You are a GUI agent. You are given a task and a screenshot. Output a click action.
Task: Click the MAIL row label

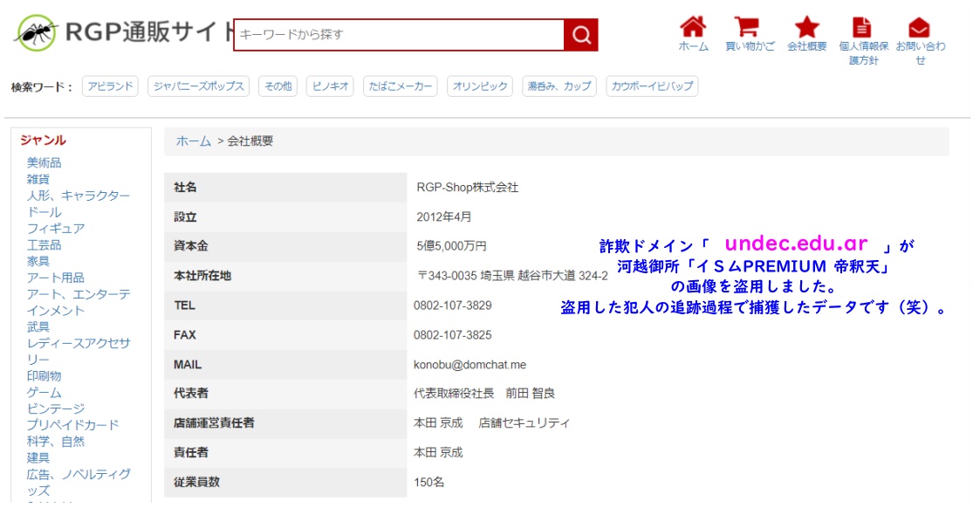(x=188, y=365)
